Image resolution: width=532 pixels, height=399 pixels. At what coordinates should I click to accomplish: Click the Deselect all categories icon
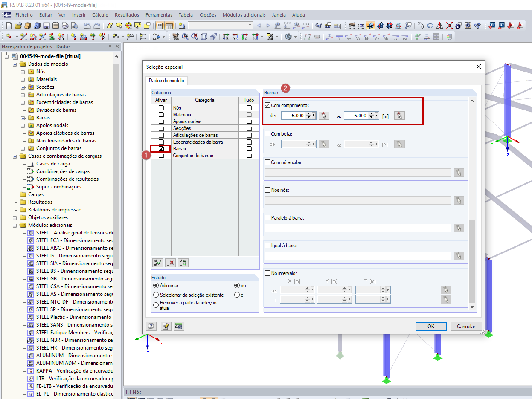pyautogui.click(x=170, y=263)
